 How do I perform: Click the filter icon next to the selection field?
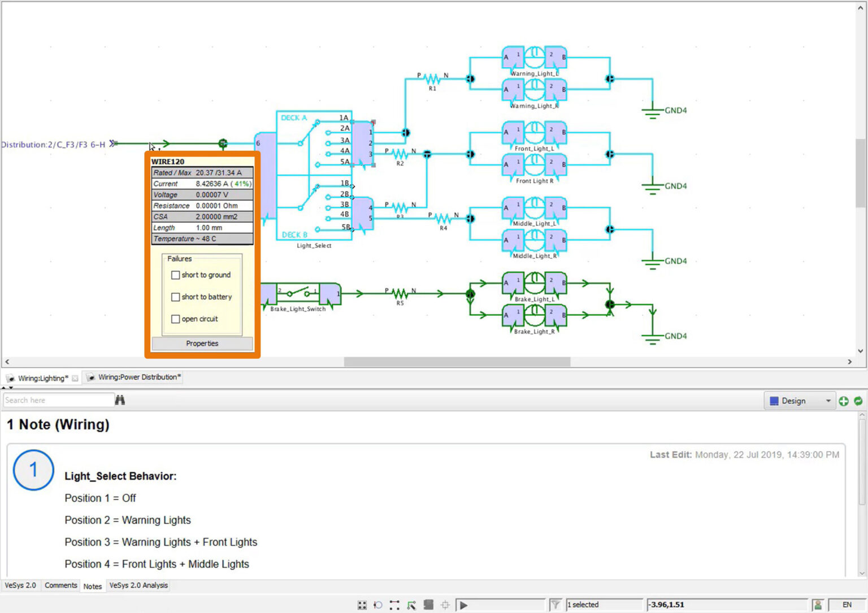[555, 605]
